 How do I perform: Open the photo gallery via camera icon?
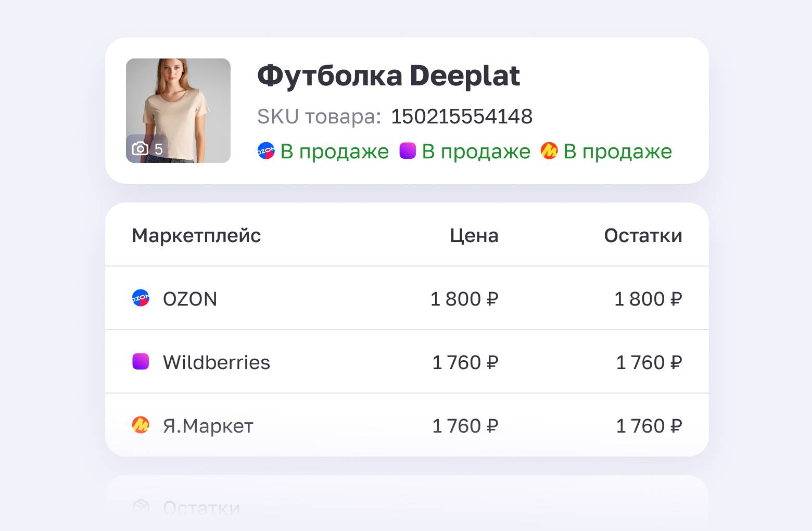click(x=139, y=148)
